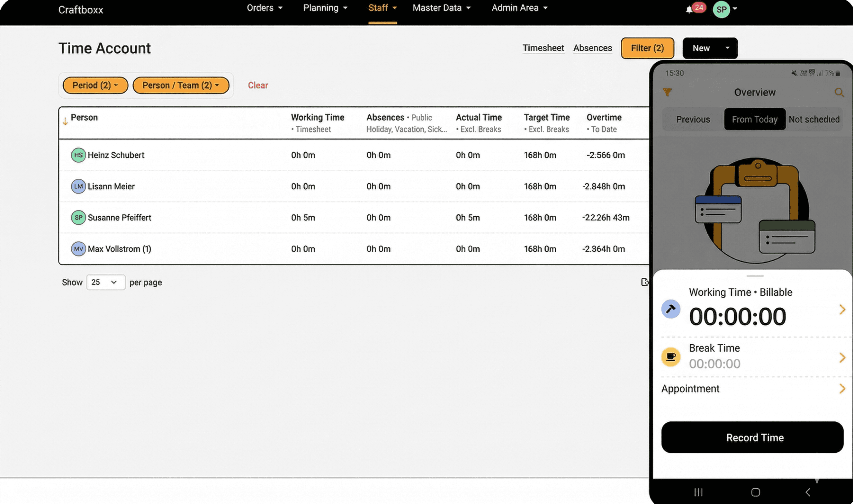
Task: Switch to the Previous segment
Action: (x=693, y=120)
